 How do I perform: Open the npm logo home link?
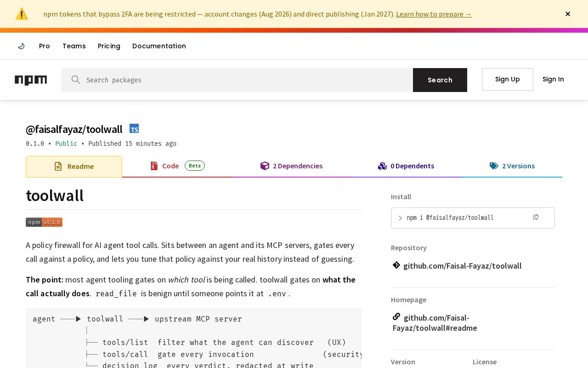pyautogui.click(x=31, y=80)
